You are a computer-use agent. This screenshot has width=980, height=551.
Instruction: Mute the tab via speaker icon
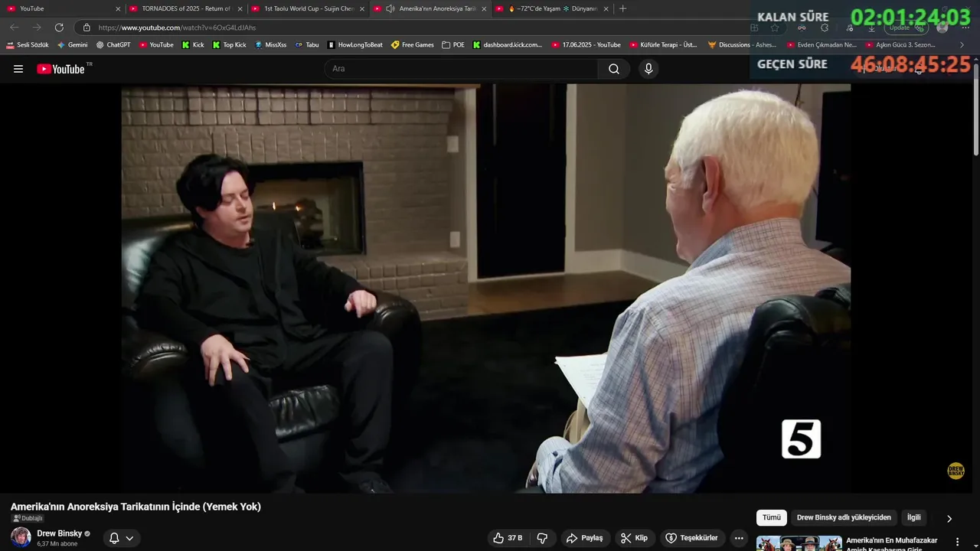click(390, 8)
